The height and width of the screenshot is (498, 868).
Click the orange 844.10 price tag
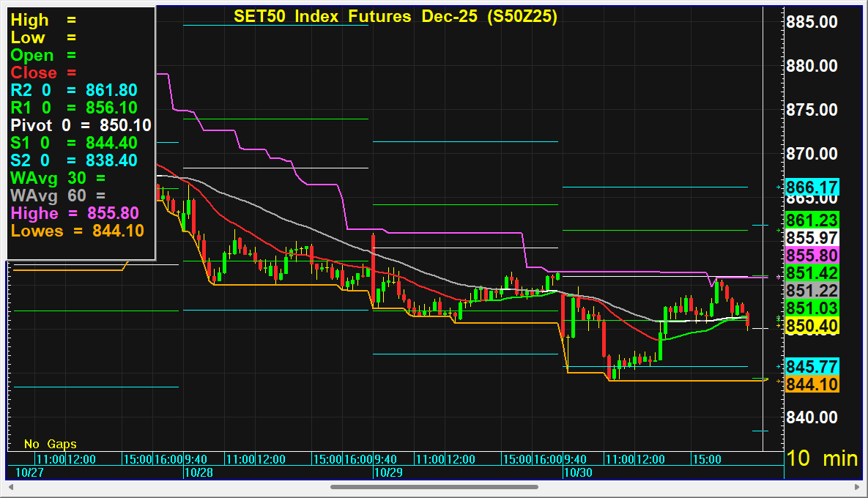click(812, 384)
